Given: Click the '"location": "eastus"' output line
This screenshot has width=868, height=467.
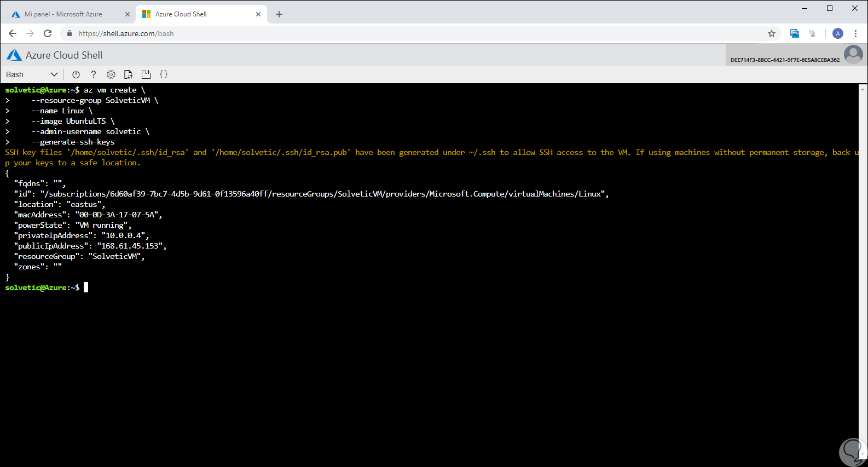Looking at the screenshot, I should click(x=60, y=204).
